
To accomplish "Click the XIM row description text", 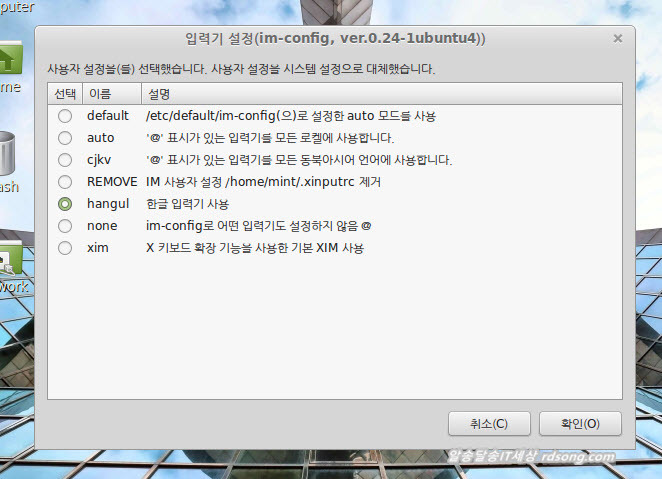I will [254, 248].
